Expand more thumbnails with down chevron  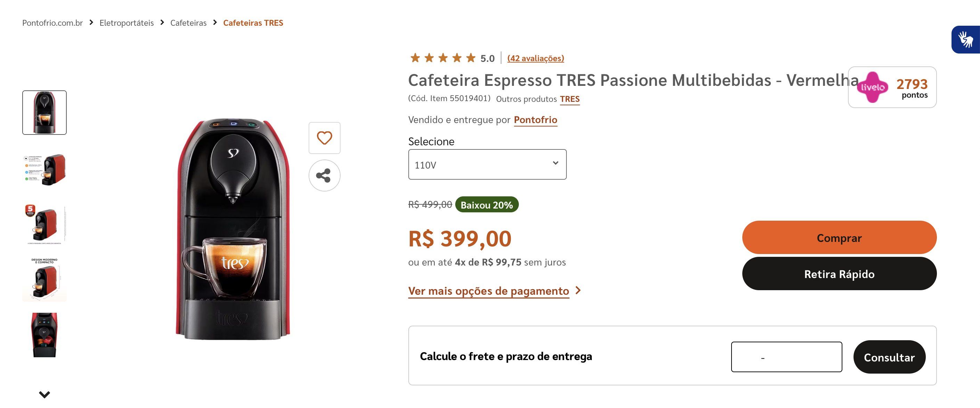pos(44,394)
